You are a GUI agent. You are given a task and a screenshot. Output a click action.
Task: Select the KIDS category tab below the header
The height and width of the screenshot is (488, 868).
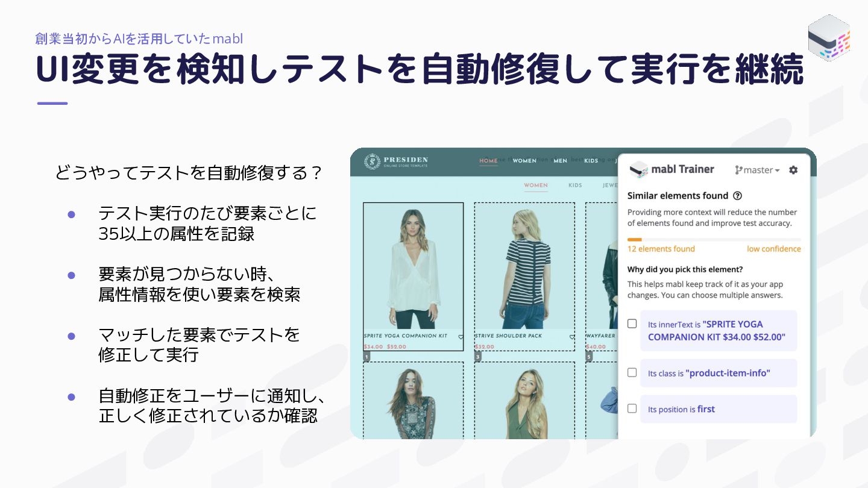pos(575,186)
